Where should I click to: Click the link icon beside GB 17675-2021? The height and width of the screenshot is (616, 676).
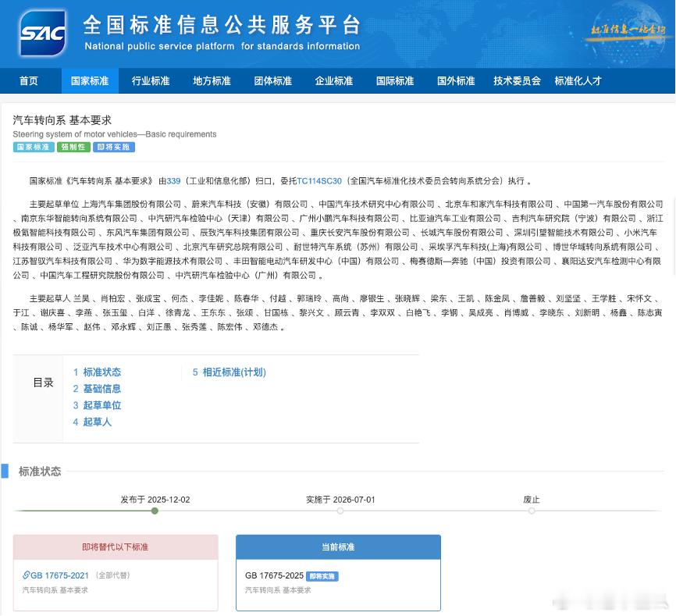click(27, 575)
